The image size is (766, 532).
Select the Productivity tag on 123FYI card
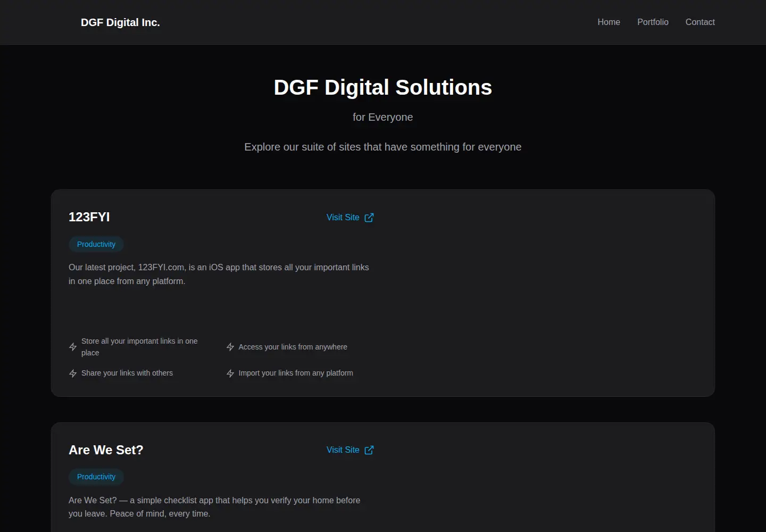pos(96,244)
